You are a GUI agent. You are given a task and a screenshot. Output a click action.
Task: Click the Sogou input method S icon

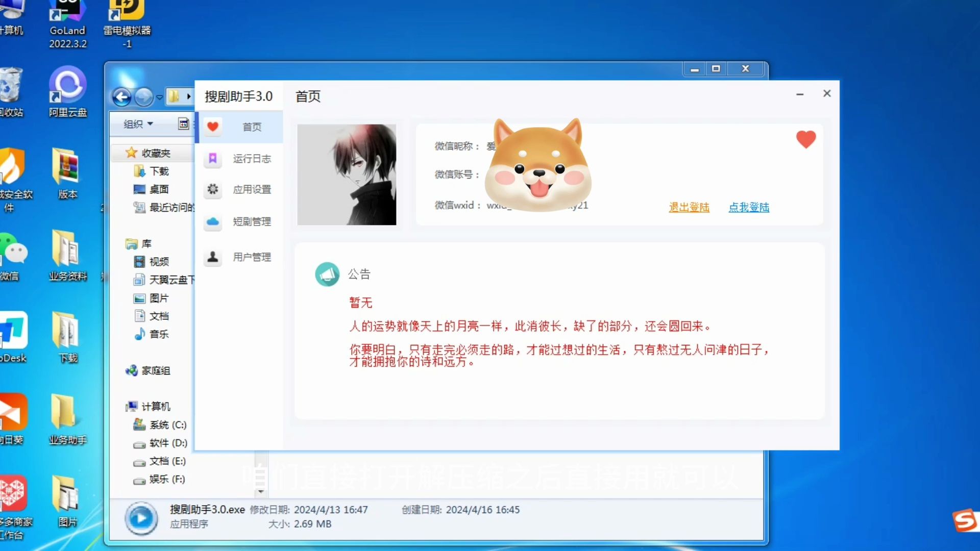(x=965, y=520)
